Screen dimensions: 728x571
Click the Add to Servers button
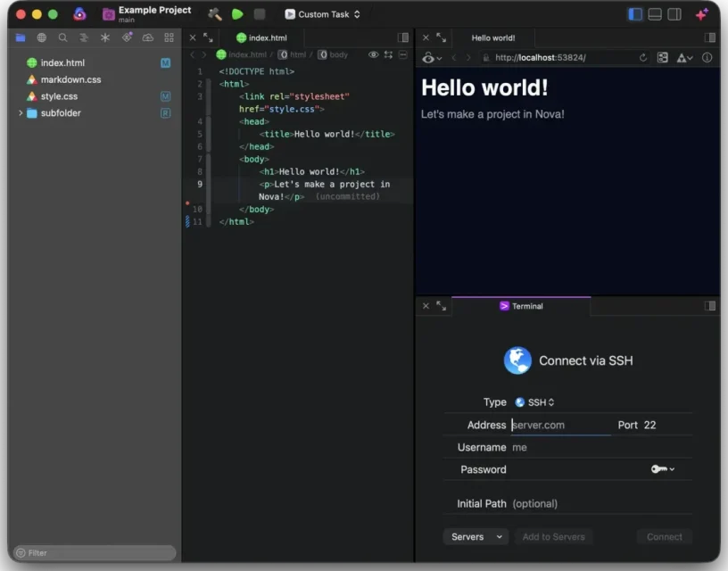click(x=553, y=536)
